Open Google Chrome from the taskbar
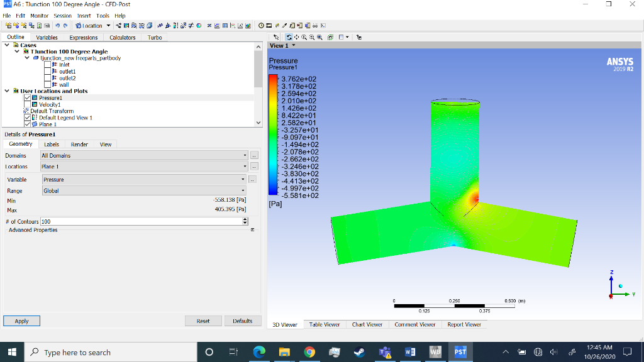This screenshot has width=644, height=362. point(309,352)
